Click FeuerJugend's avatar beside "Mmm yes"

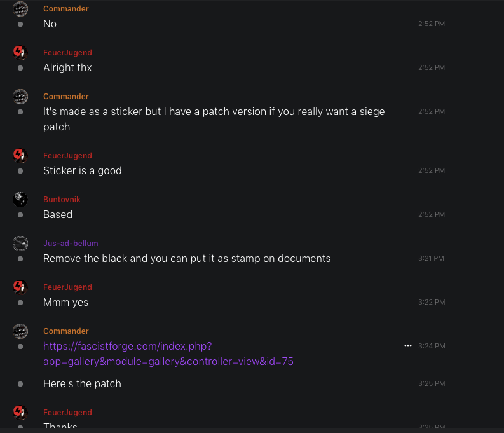pos(20,287)
